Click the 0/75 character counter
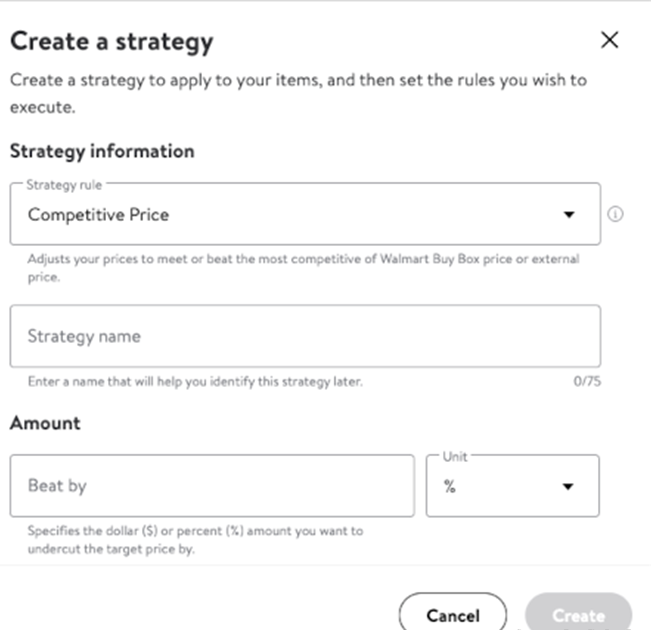This screenshot has width=651, height=630. click(587, 381)
